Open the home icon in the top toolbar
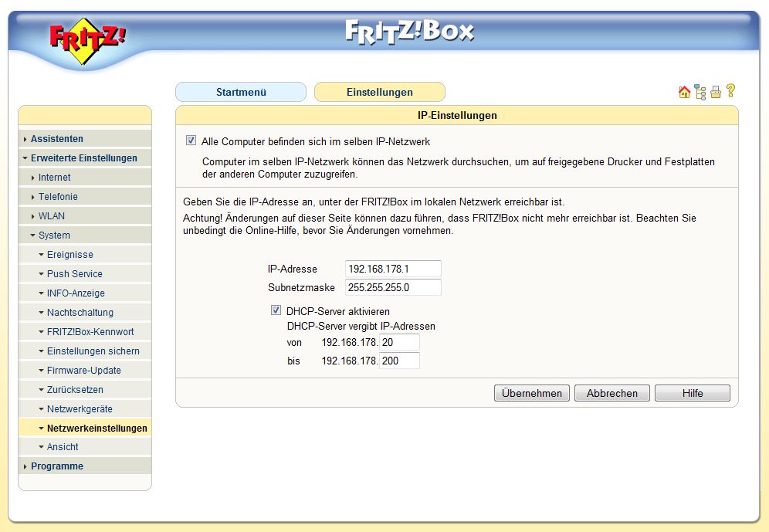This screenshot has height=532, width=769. click(684, 92)
